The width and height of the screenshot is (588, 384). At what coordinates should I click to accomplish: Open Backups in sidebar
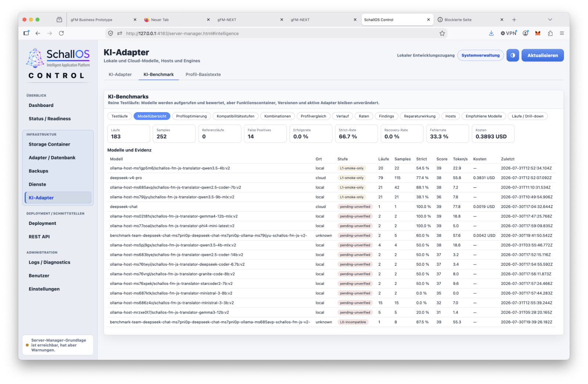(x=39, y=171)
